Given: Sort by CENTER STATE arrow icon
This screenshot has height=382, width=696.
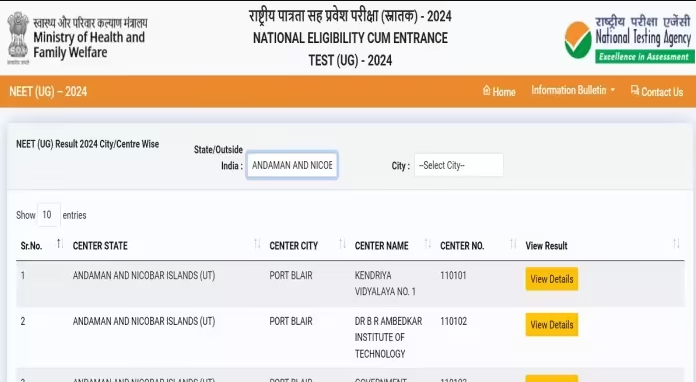Looking at the screenshot, I should coord(257,244).
